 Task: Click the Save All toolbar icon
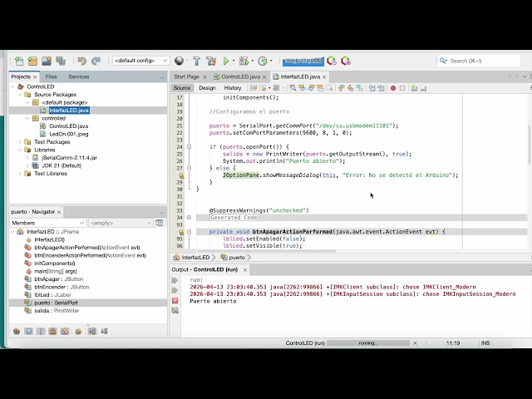pyautogui.click(x=61, y=61)
